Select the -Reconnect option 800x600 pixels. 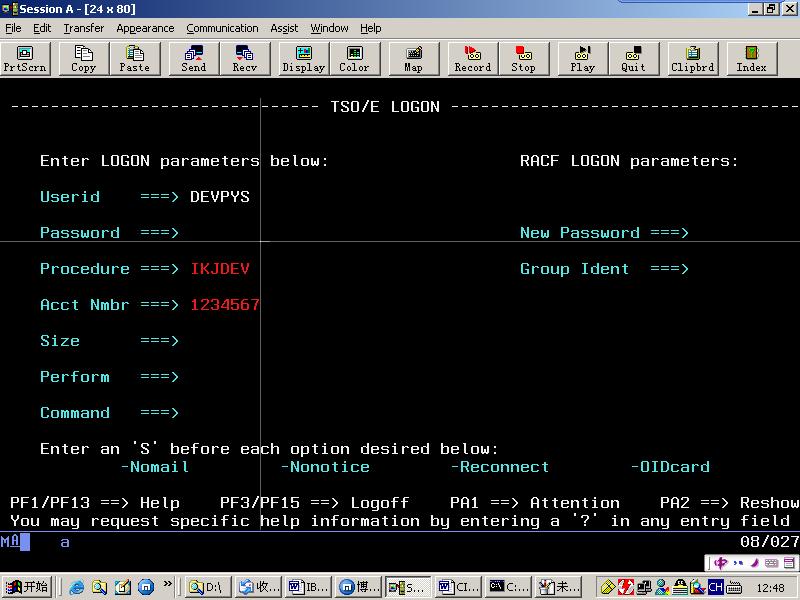(x=500, y=467)
